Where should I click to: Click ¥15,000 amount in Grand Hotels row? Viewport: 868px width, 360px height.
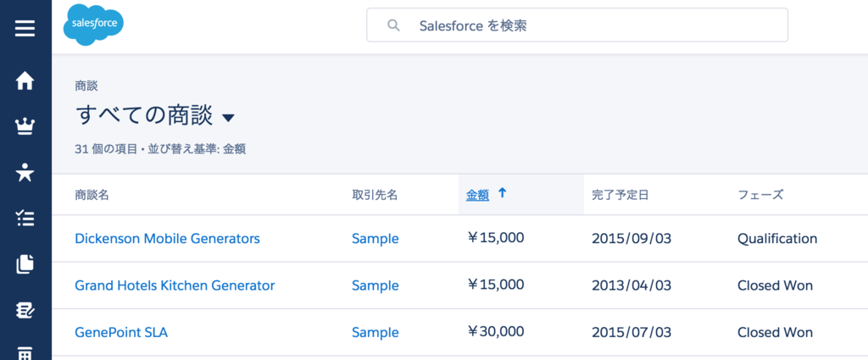(495, 285)
